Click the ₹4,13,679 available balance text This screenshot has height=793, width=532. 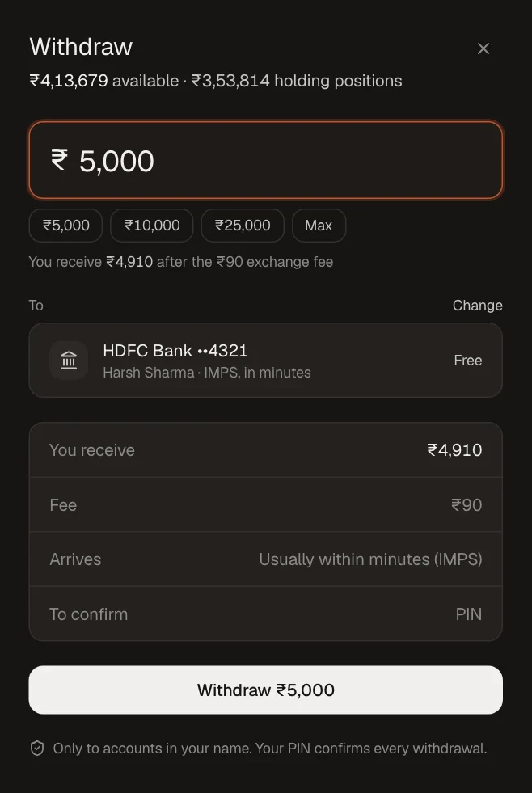click(103, 81)
